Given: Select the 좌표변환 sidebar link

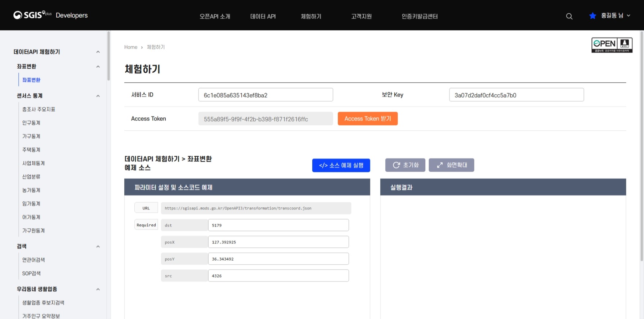Looking at the screenshot, I should 31,80.
